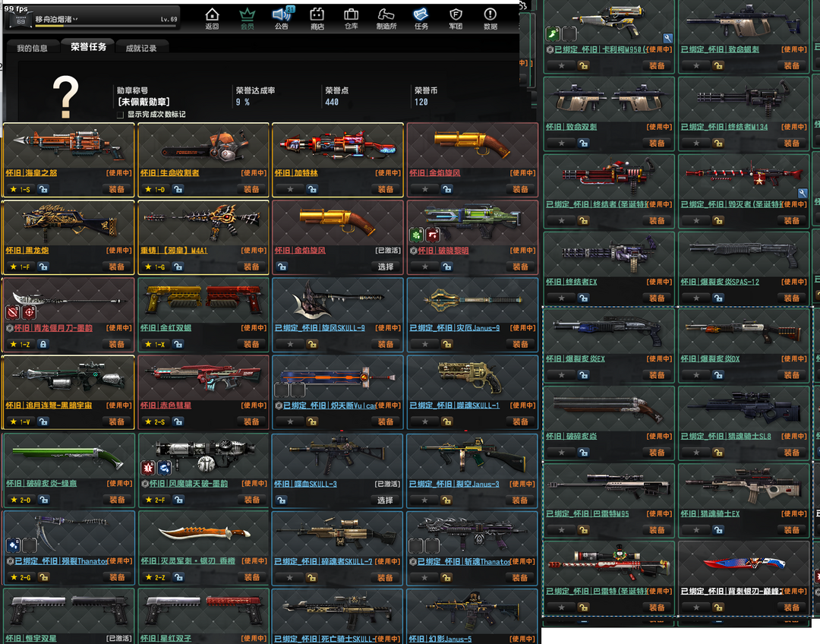The image size is (820, 644).
Task: Toggle lock on 怀旧|海皇之怒 weapon
Action: [x=43, y=189]
